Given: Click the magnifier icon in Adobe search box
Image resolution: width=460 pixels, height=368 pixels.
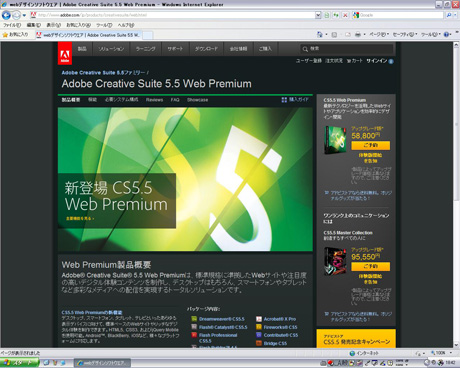Looking at the screenshot, I should pyautogui.click(x=305, y=49).
